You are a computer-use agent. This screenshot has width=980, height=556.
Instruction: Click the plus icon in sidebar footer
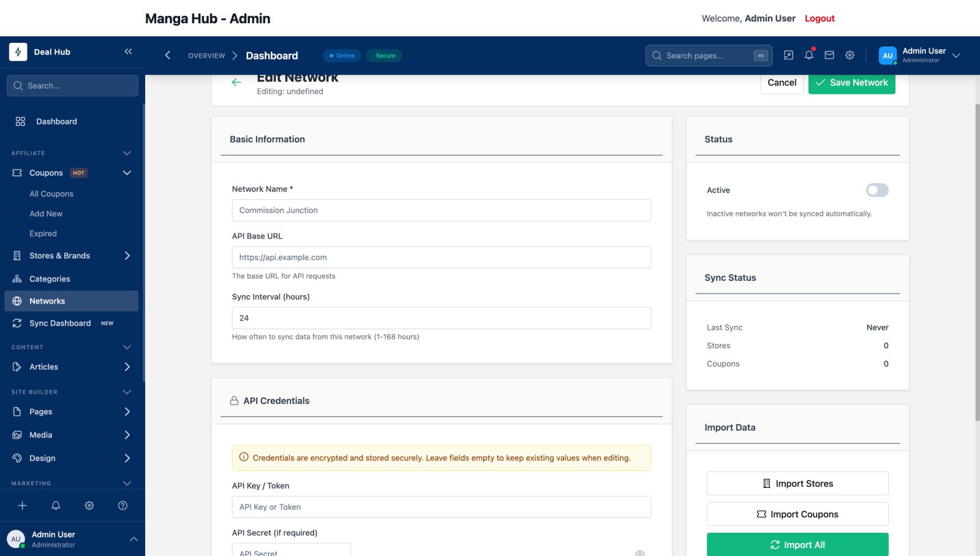click(x=22, y=506)
